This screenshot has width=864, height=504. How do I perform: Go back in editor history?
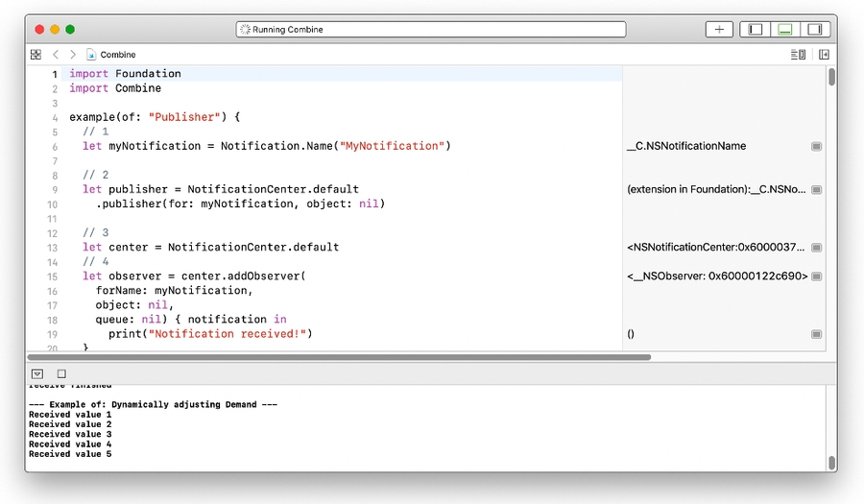[x=56, y=55]
